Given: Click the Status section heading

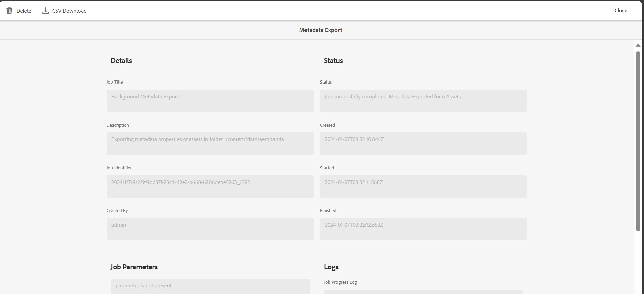Looking at the screenshot, I should click(x=333, y=61).
